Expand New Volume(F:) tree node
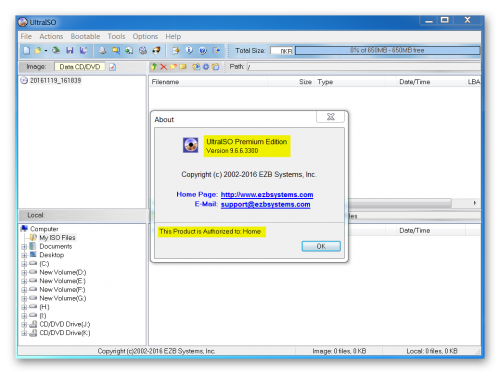 click(x=24, y=290)
